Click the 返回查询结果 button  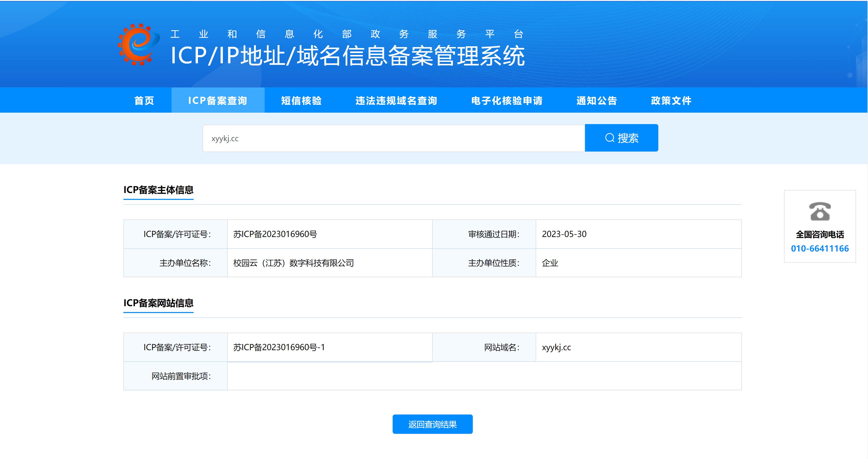432,424
